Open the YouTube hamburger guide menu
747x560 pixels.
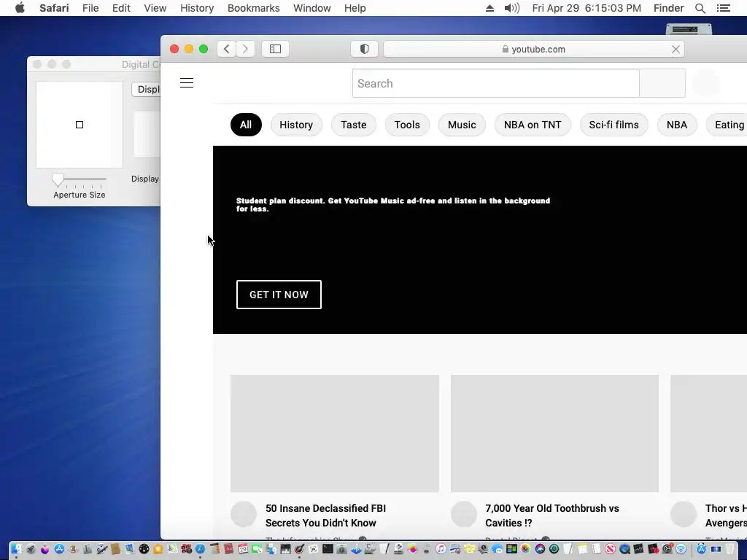coord(187,83)
